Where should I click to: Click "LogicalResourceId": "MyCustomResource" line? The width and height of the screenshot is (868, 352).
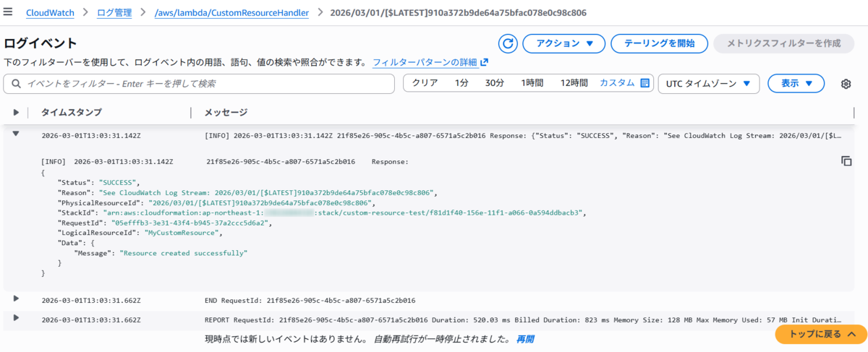[x=139, y=233]
